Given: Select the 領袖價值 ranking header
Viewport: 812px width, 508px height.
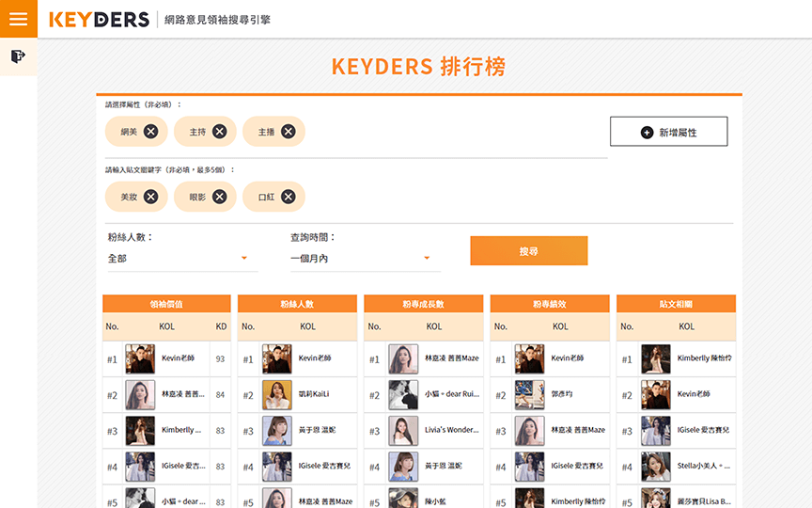Looking at the screenshot, I should [166, 304].
